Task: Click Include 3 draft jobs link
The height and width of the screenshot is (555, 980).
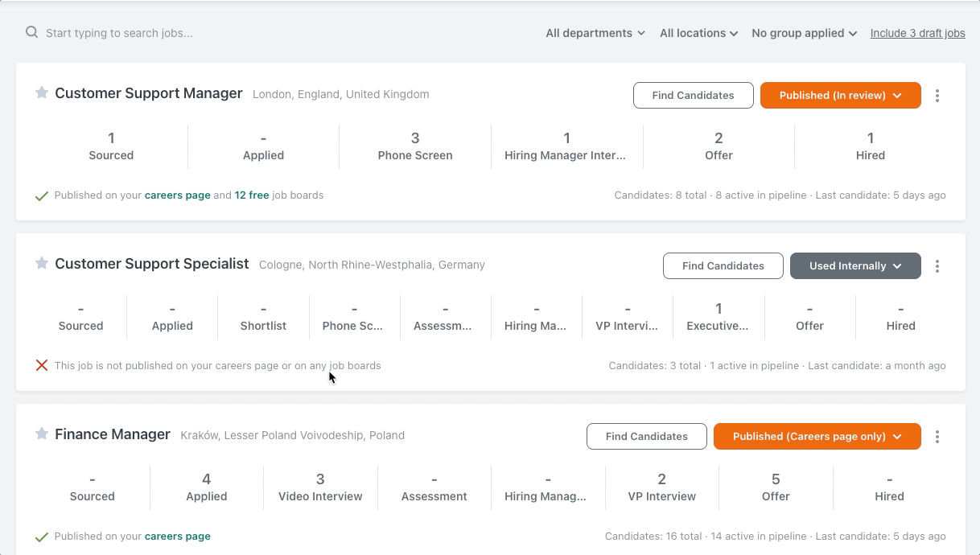Action: [918, 33]
